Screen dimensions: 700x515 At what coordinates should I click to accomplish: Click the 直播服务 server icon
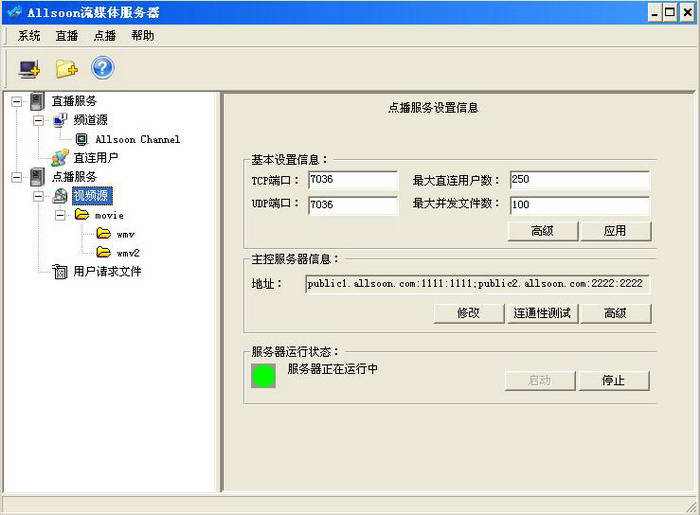38,101
